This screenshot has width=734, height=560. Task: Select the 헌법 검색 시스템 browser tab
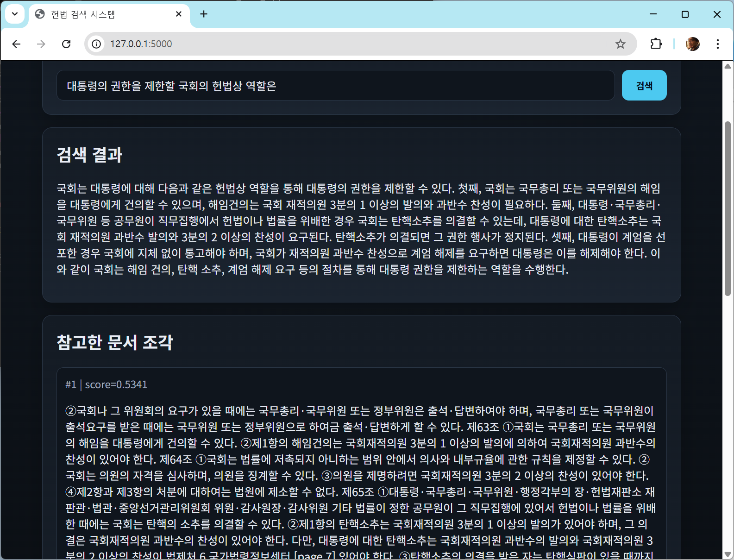coord(110,15)
